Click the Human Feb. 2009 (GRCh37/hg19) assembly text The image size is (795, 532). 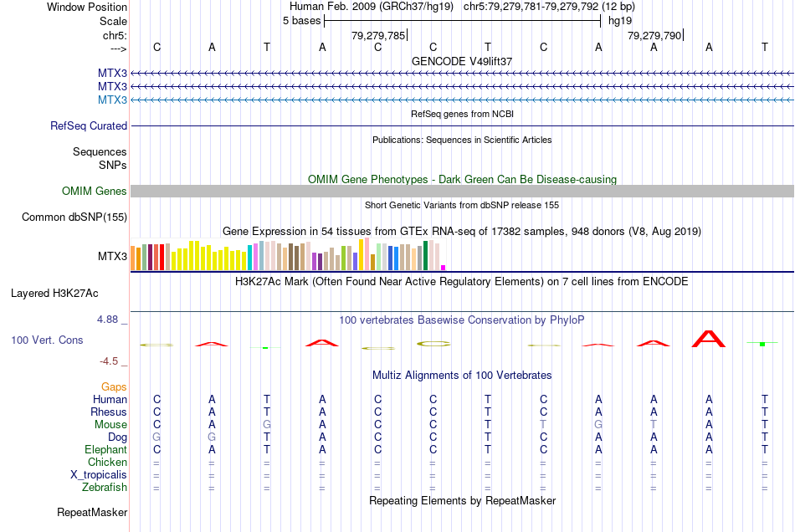click(x=371, y=7)
